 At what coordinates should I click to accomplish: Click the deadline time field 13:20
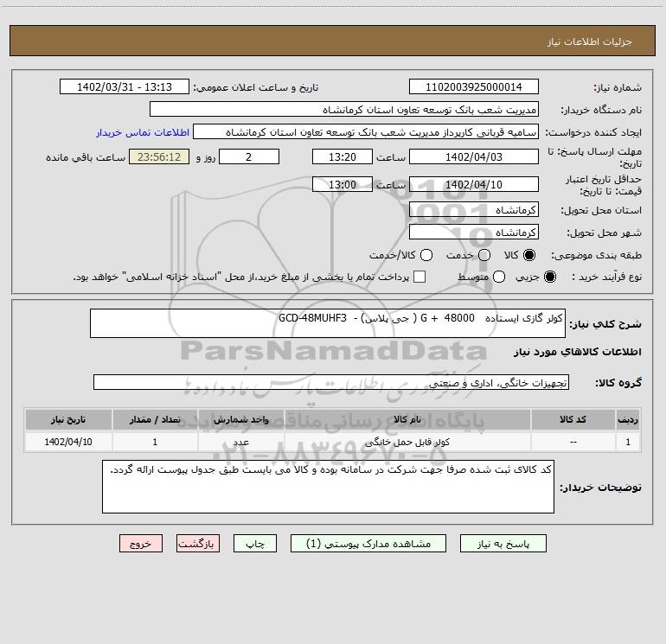(343, 156)
